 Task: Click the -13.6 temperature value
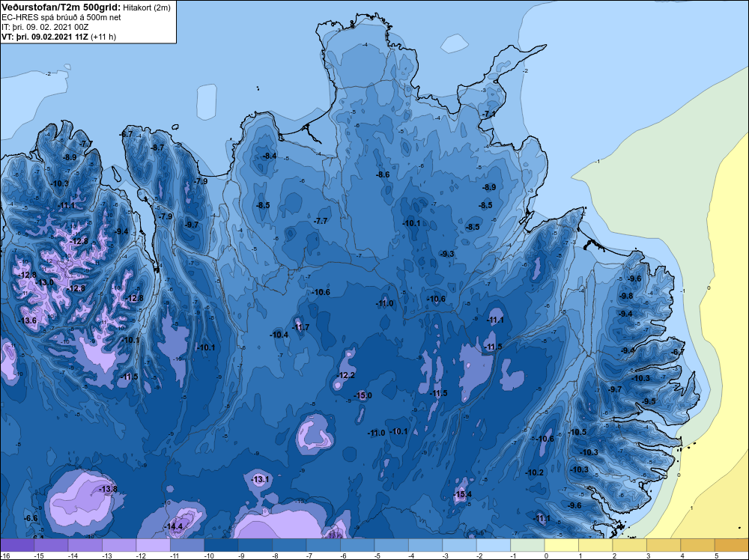pyautogui.click(x=28, y=320)
